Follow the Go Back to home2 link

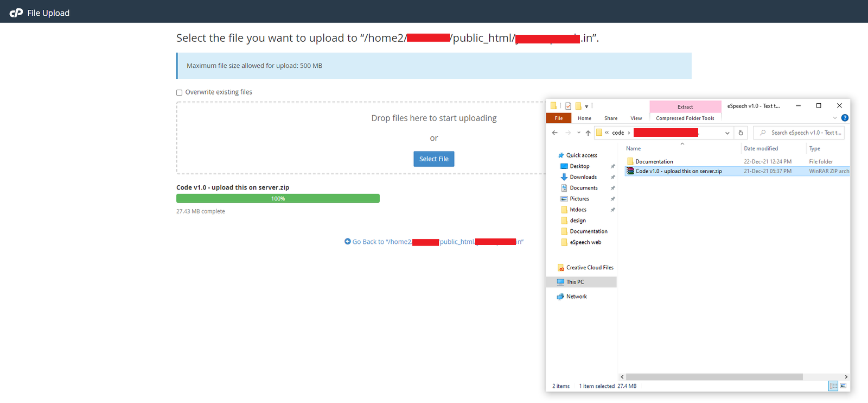pyautogui.click(x=434, y=242)
